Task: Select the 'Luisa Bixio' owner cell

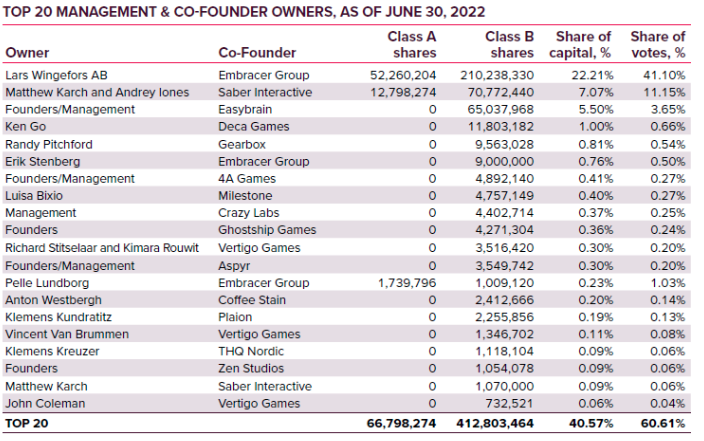Action: pyautogui.click(x=34, y=196)
